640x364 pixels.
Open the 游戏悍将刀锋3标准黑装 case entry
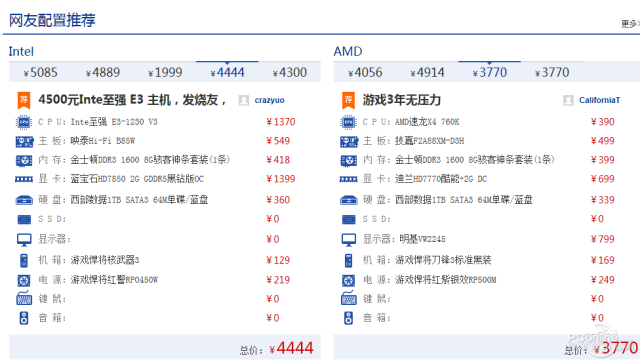443,260
